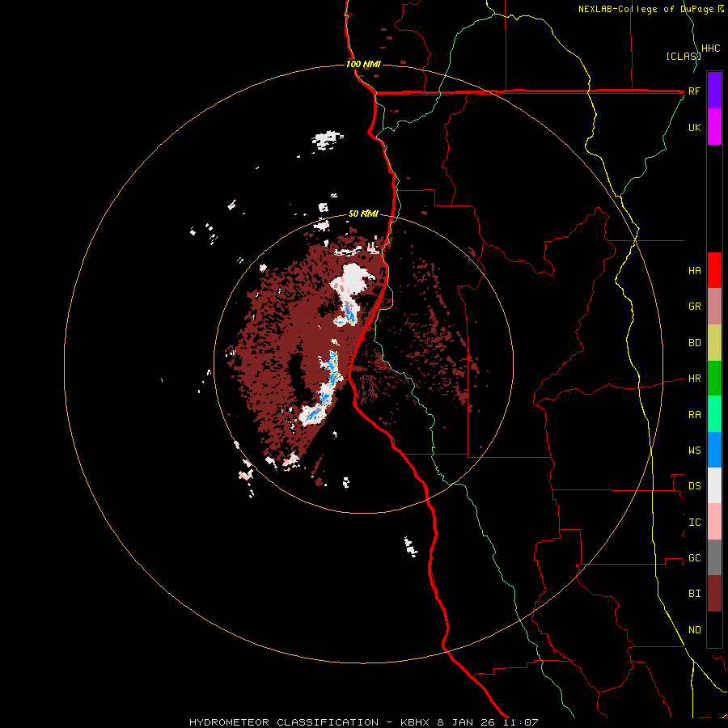Viewport: 728px width, 728px height.
Task: Click the WS legend label
Action: [694, 451]
